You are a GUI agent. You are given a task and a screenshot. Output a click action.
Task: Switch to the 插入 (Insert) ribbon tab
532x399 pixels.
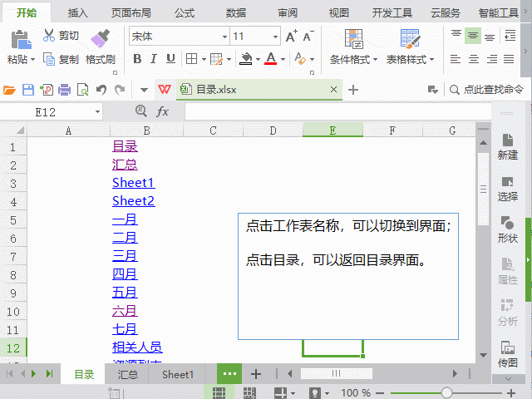[x=78, y=12]
